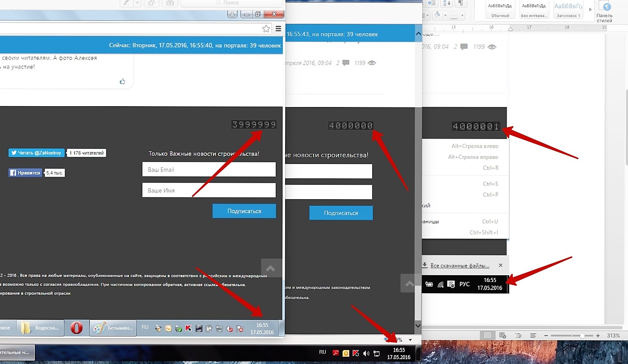Open the browser hamburger menu
The image size is (628, 364).
278,29
